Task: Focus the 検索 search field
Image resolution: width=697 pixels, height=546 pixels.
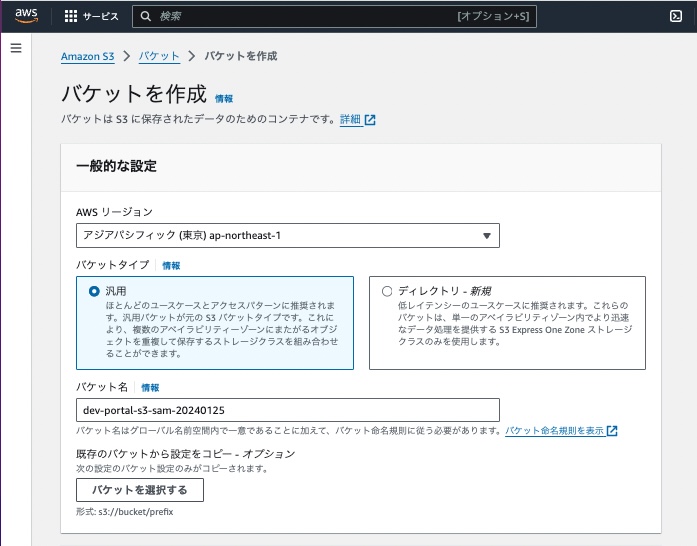Action: click(x=334, y=16)
